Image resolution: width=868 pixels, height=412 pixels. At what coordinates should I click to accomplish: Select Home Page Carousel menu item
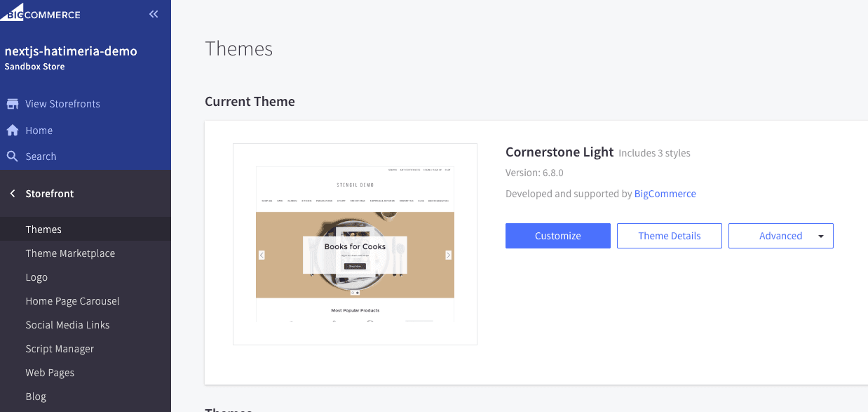[x=72, y=301]
